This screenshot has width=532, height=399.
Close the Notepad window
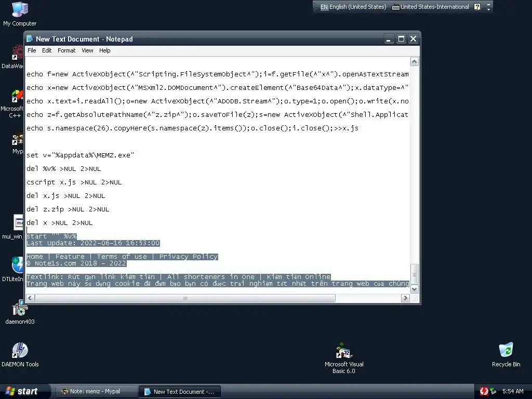pyautogui.click(x=413, y=39)
